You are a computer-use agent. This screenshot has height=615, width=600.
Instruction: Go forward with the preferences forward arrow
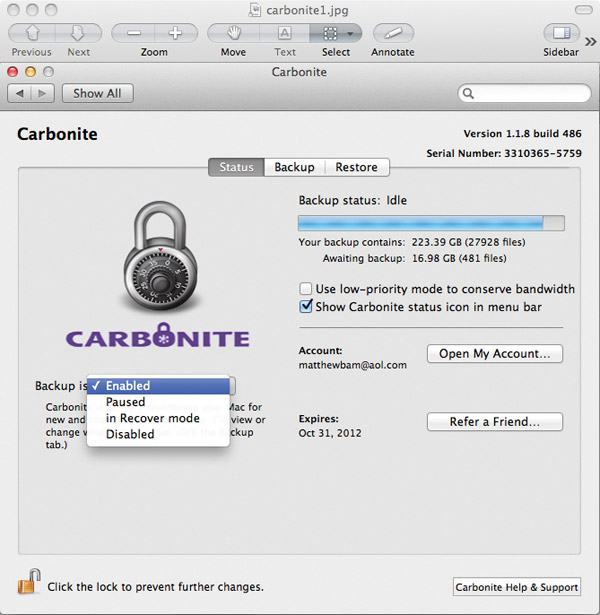[42, 93]
